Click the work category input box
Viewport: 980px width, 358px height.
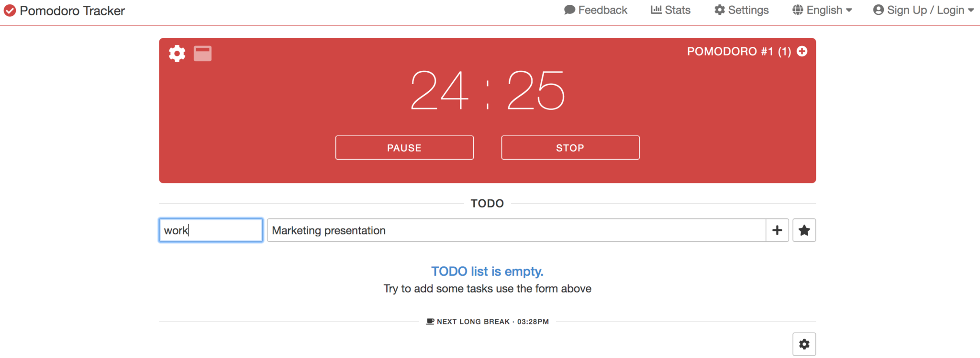[210, 230]
